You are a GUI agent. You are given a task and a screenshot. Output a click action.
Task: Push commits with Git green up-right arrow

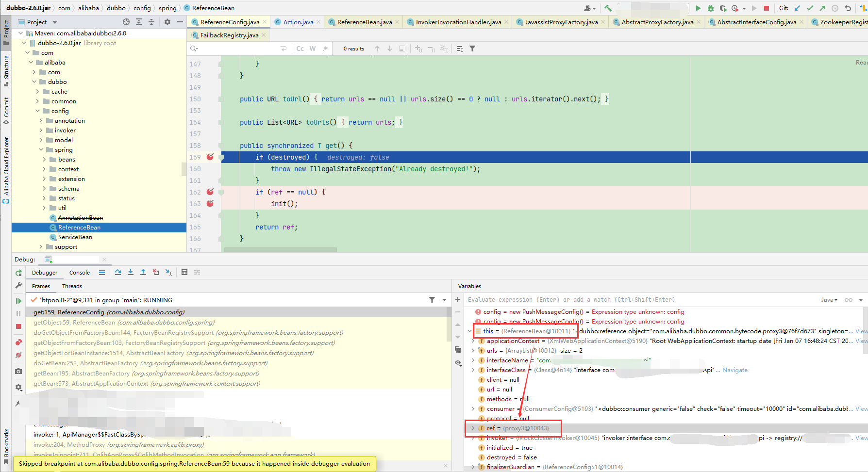click(x=822, y=8)
